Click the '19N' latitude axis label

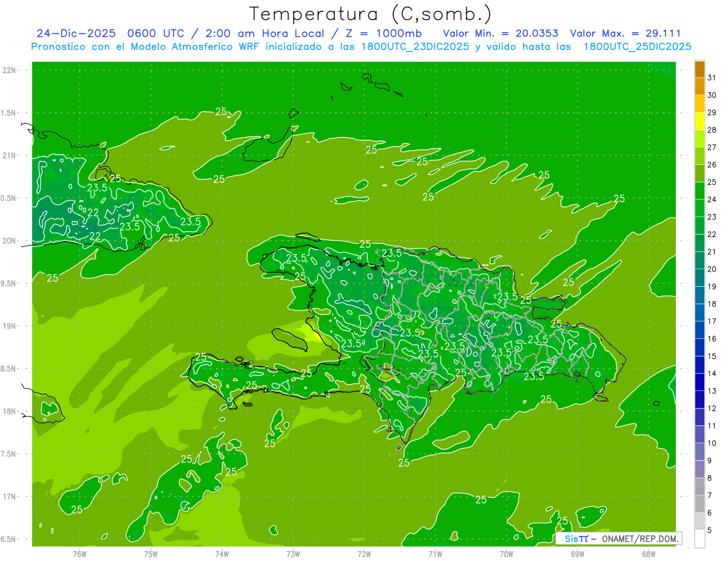point(9,326)
